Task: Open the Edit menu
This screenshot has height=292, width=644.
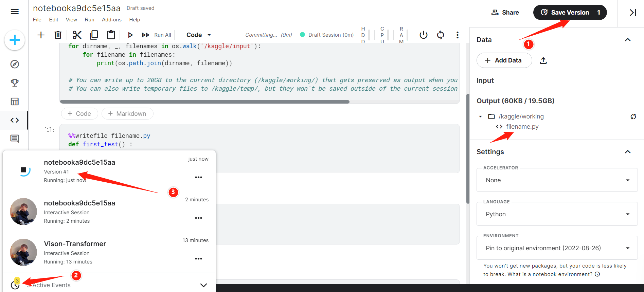Action: (x=54, y=20)
